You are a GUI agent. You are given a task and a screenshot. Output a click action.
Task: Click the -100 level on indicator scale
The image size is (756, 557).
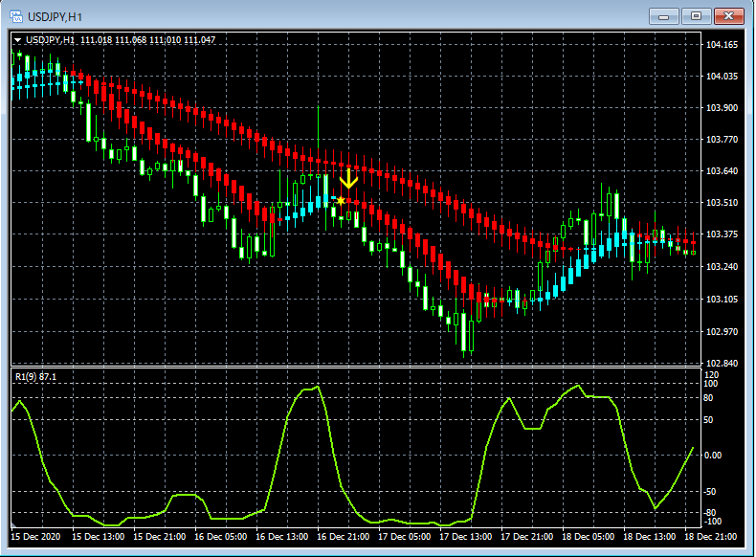[712, 522]
